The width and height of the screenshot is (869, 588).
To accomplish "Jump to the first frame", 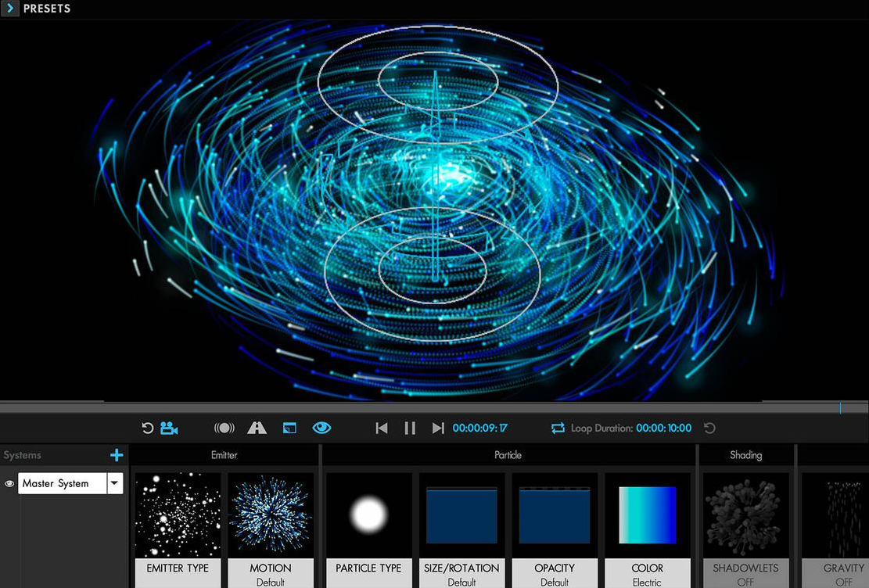I will point(381,428).
